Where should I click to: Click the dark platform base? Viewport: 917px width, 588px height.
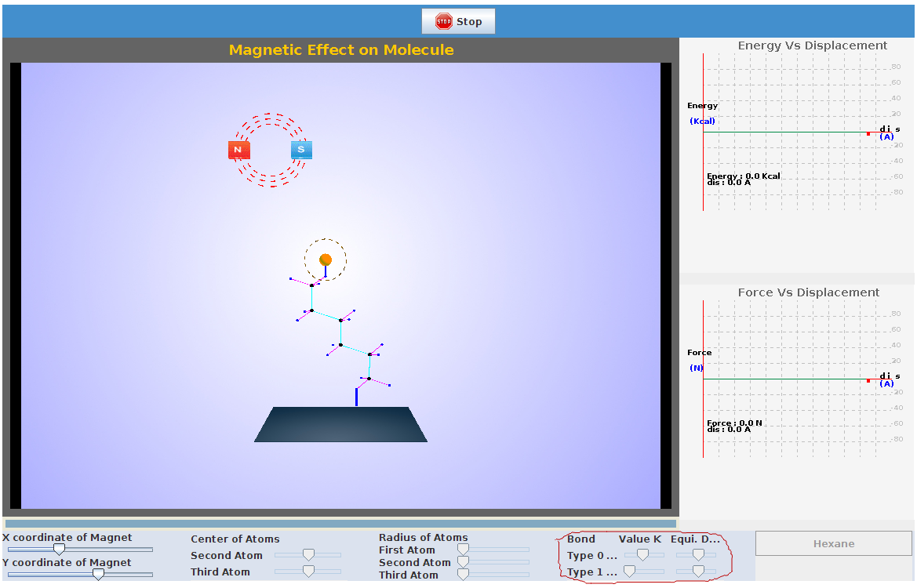pos(341,424)
